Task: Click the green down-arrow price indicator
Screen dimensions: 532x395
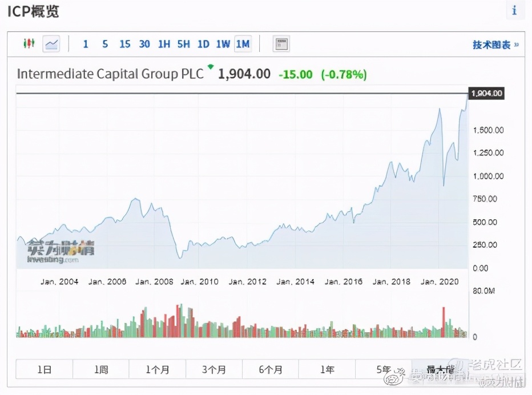Action: [x=211, y=68]
